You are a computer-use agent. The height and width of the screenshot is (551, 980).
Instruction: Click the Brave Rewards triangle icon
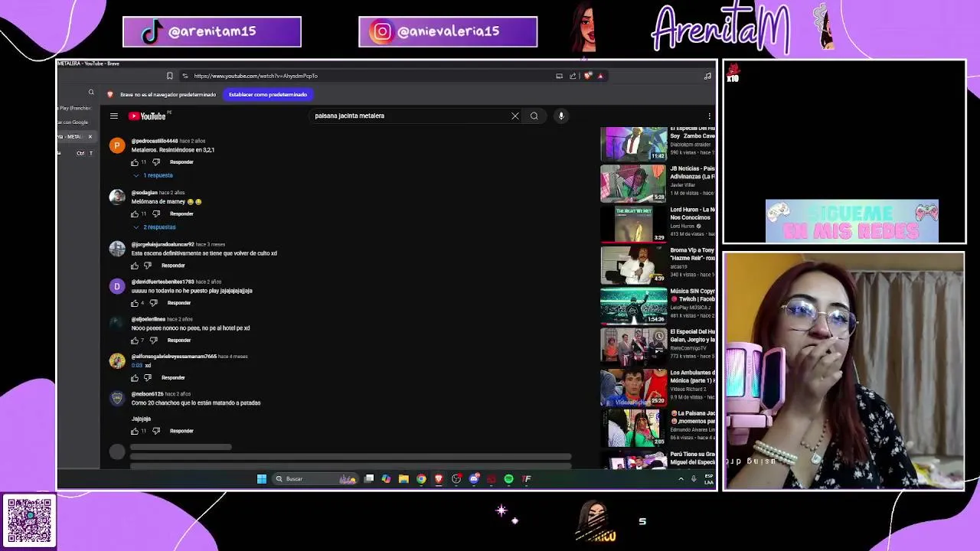[x=600, y=76]
